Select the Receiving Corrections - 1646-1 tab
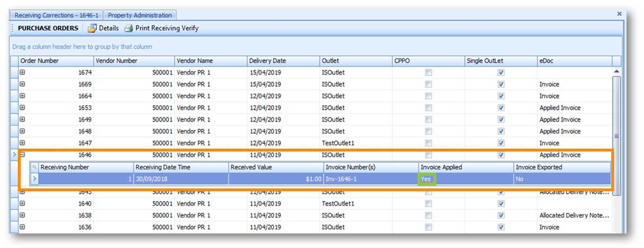The image size is (644, 248). [56, 15]
